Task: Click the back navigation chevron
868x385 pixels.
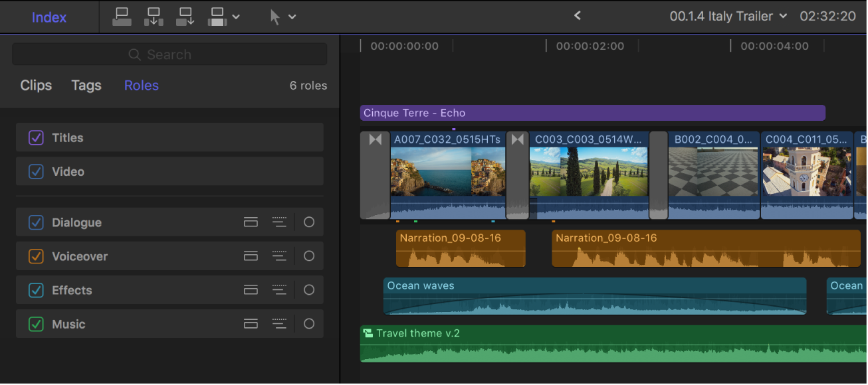Action: tap(577, 15)
